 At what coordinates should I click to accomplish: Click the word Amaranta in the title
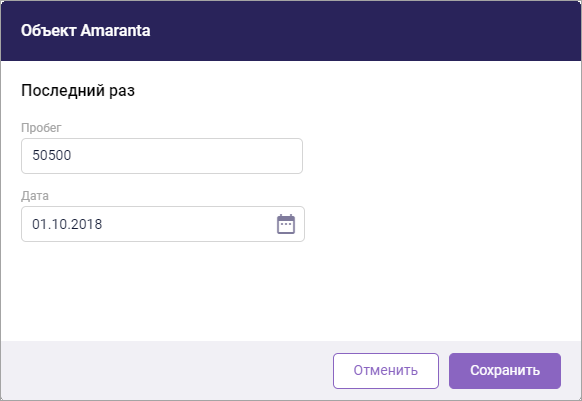coord(115,30)
